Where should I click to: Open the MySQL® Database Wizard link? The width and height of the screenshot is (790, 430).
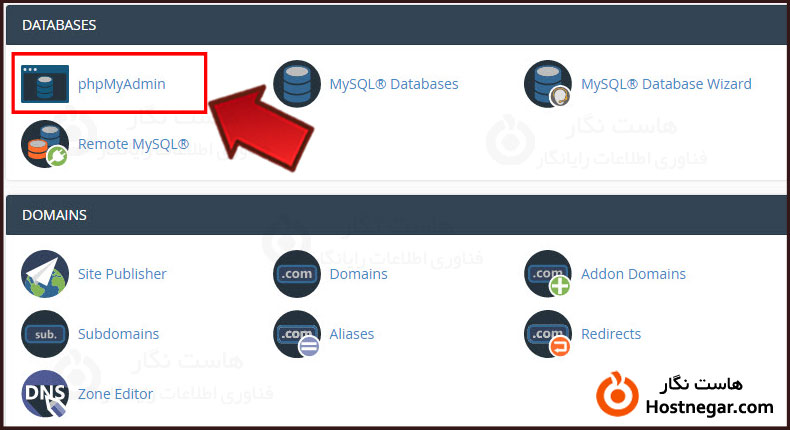click(666, 84)
